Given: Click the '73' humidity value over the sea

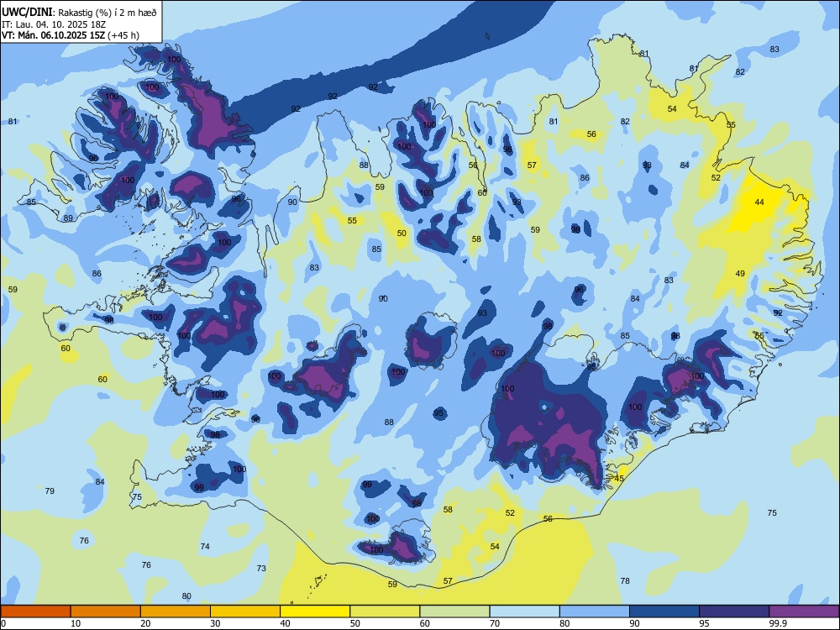Looking at the screenshot, I should [261, 568].
